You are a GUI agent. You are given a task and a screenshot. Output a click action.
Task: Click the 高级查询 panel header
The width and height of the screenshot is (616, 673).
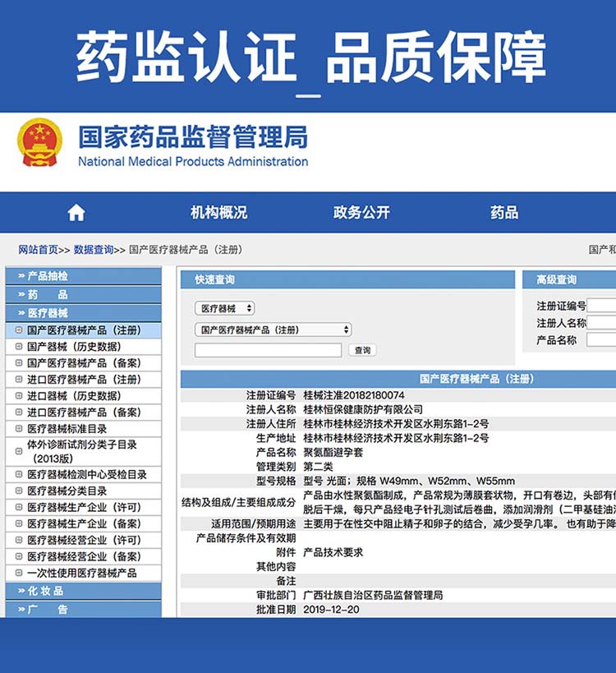tap(569, 280)
